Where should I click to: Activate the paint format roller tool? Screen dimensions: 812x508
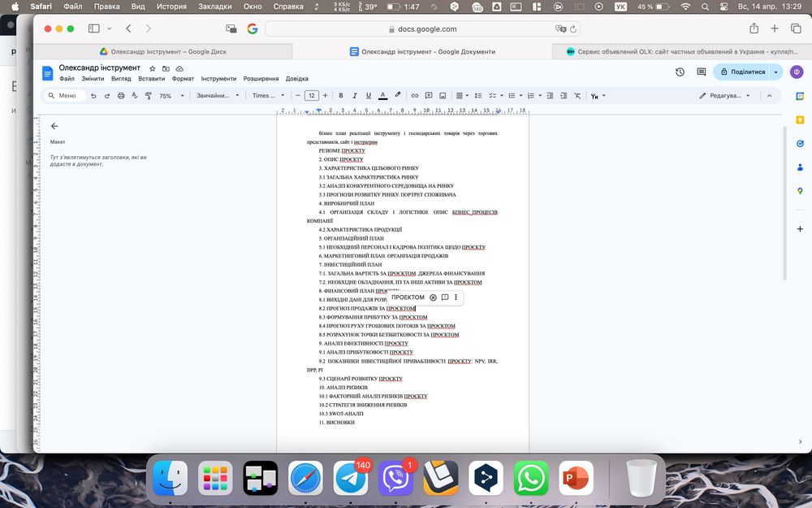pos(149,96)
